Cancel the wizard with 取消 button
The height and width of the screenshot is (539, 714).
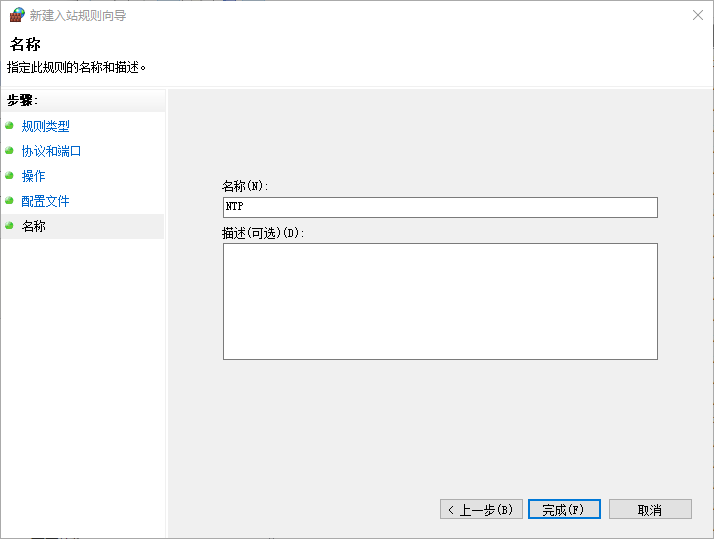[650, 510]
